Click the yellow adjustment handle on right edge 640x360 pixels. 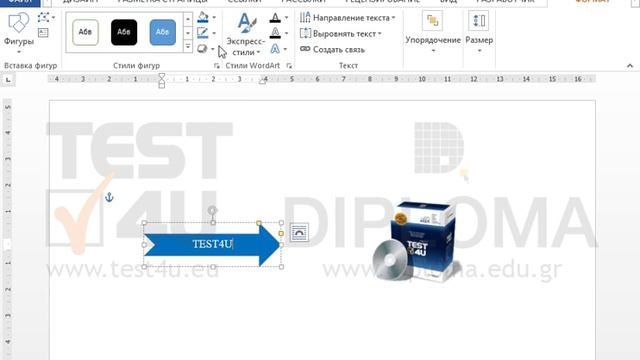(281, 233)
